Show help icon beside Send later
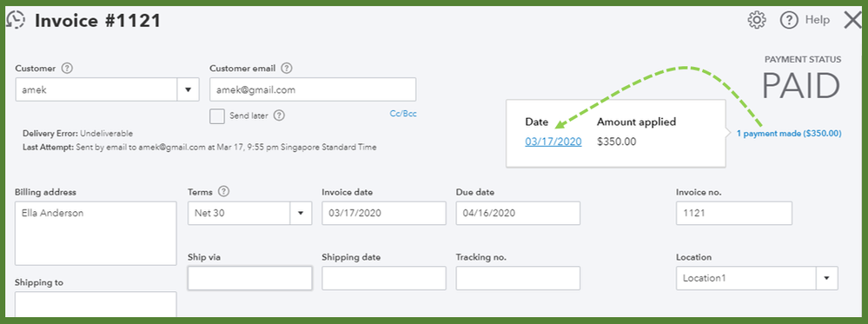 click(279, 116)
